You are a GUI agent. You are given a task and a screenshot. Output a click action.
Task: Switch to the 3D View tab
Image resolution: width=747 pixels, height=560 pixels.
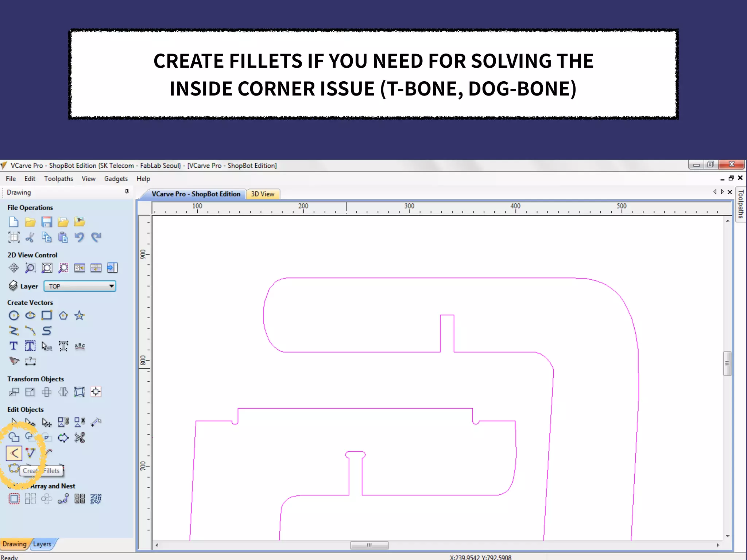(263, 194)
